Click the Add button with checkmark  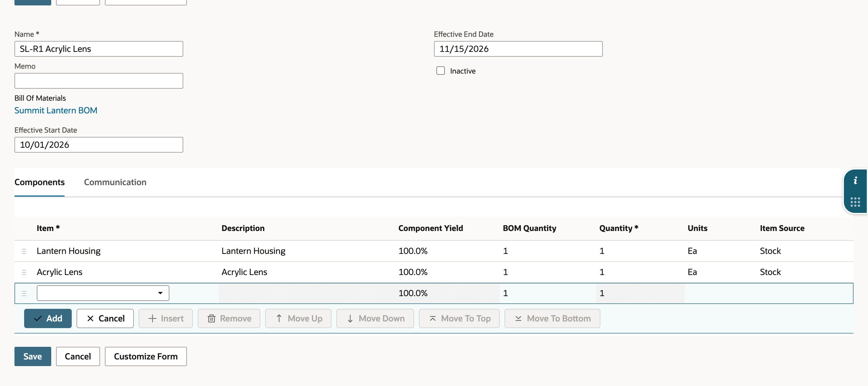[48, 318]
